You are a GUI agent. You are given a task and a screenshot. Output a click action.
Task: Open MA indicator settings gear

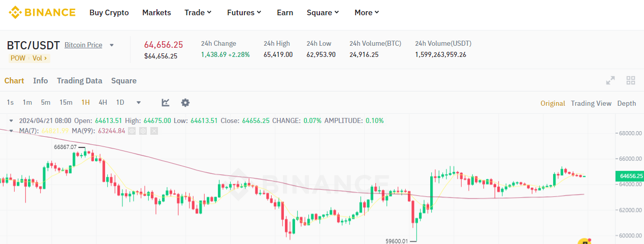[x=143, y=131]
